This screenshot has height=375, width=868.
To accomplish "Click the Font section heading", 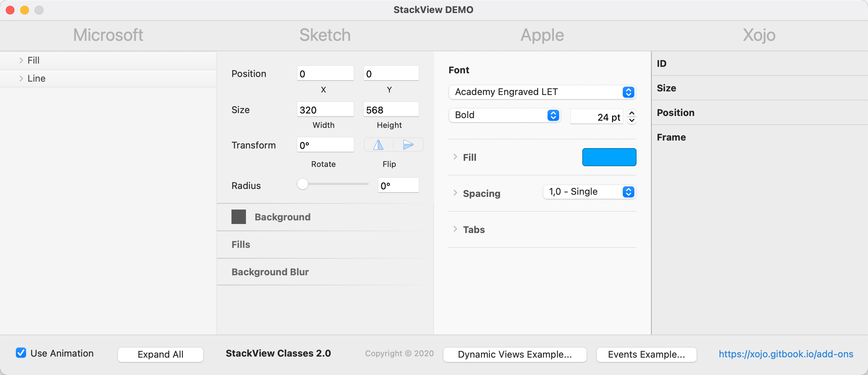I will [x=459, y=70].
